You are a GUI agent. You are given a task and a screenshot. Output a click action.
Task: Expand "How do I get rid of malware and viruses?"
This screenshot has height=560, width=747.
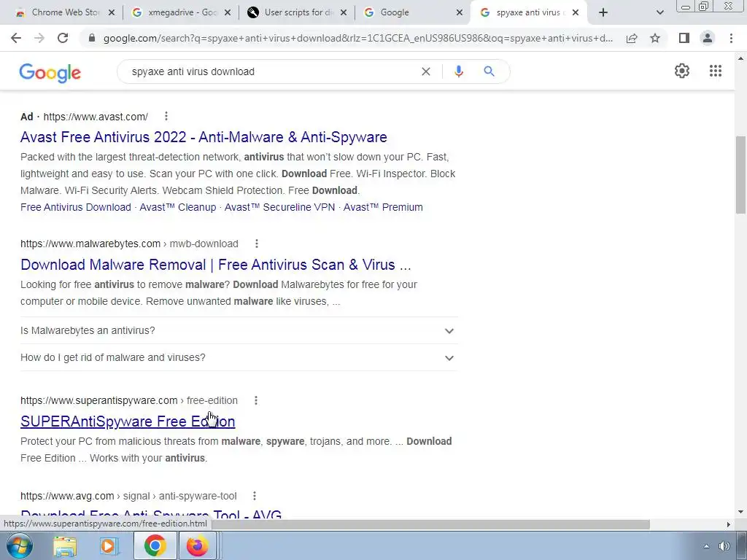[x=239, y=357]
